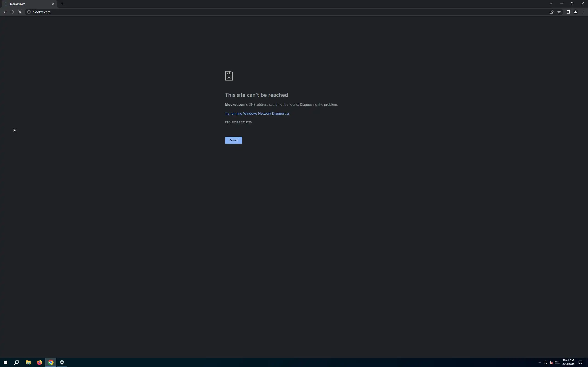Screen dimensions: 588x367
Task: Open the notification center
Action: (x=580, y=362)
